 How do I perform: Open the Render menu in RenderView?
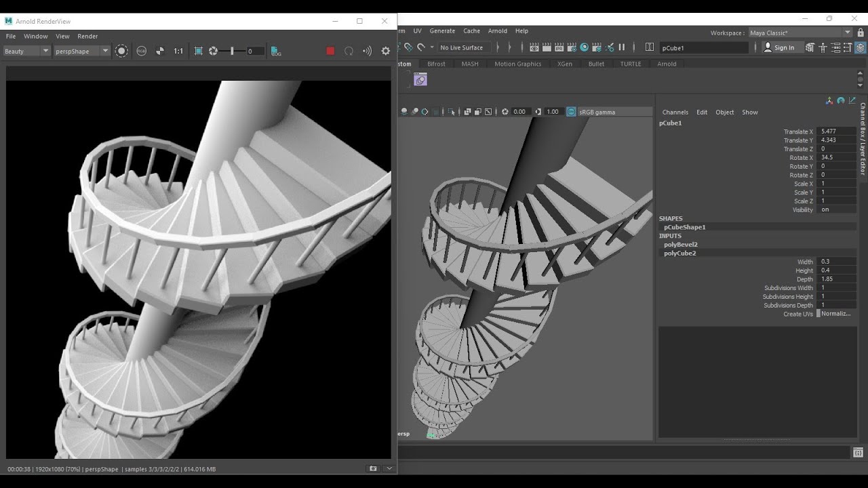tap(87, 36)
